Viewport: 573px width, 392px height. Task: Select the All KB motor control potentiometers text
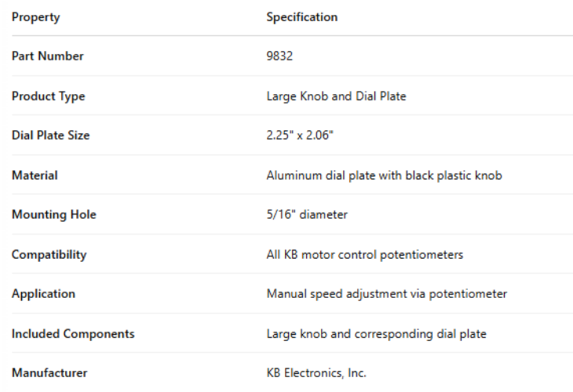365,255
